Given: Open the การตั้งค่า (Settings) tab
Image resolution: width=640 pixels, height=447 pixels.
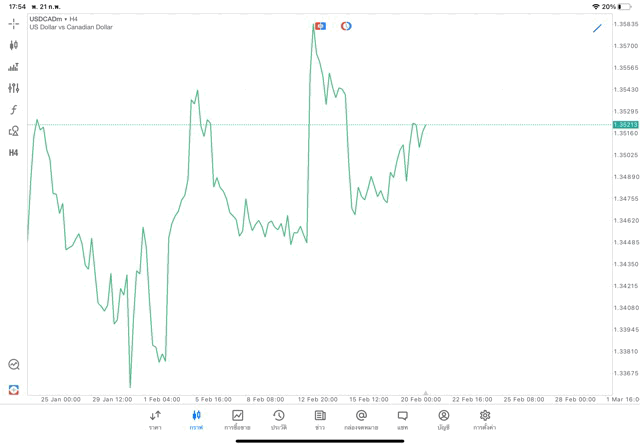Looking at the screenshot, I should pos(485,420).
